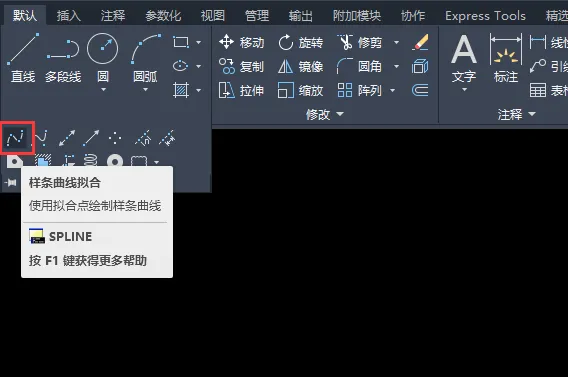The height and width of the screenshot is (377, 568).
Task: Switch to the 注释 ribbon tab
Action: (113, 16)
